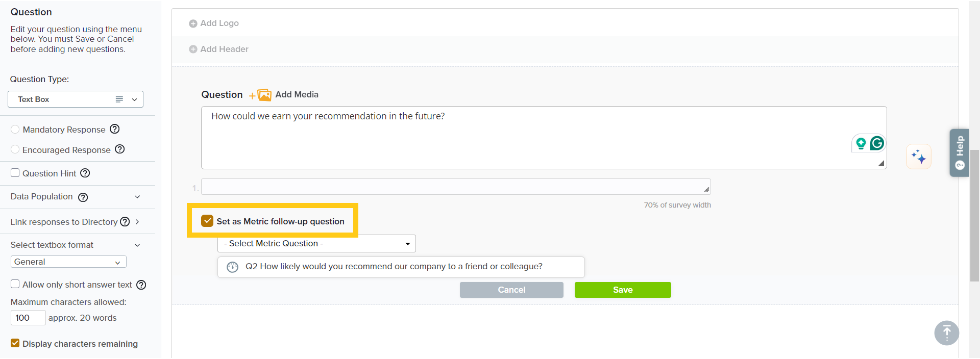Select the Mandatory Response radio button
The width and height of the screenshot is (980, 359).
click(x=15, y=130)
